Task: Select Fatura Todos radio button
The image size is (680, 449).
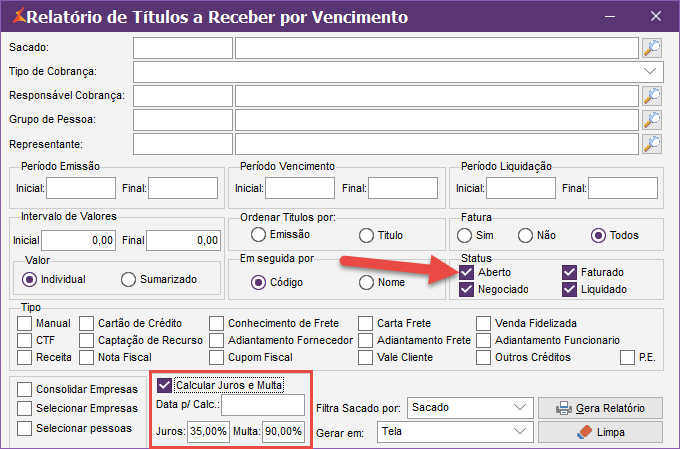Action: pyautogui.click(x=598, y=236)
